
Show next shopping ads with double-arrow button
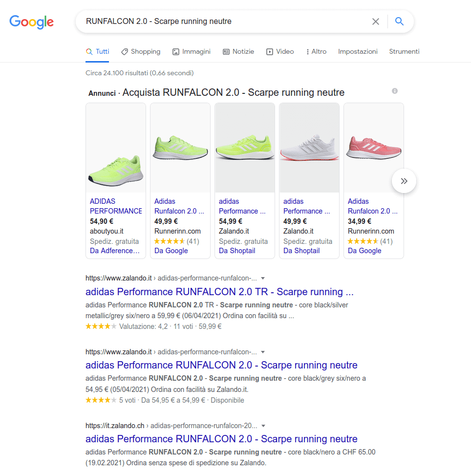pyautogui.click(x=404, y=181)
